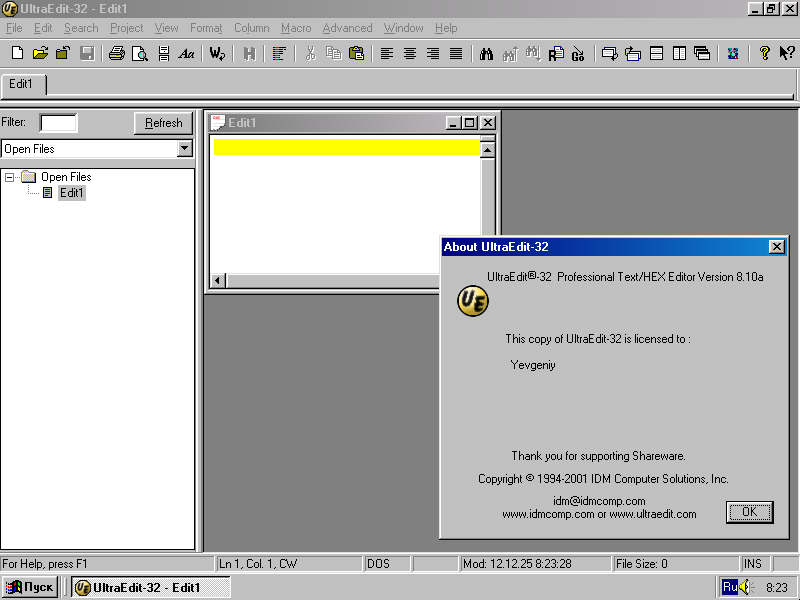Viewport: 800px width, 600px height.
Task: Click the Next Window icon
Action: [610, 53]
